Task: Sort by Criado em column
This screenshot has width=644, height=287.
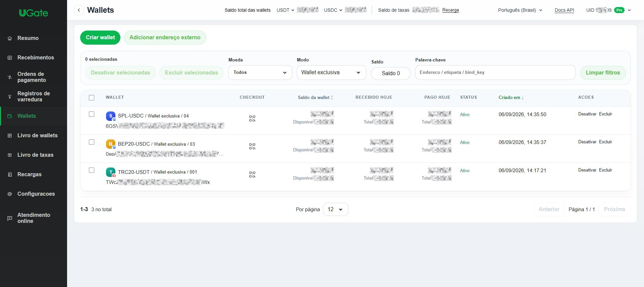Action: 511,98
